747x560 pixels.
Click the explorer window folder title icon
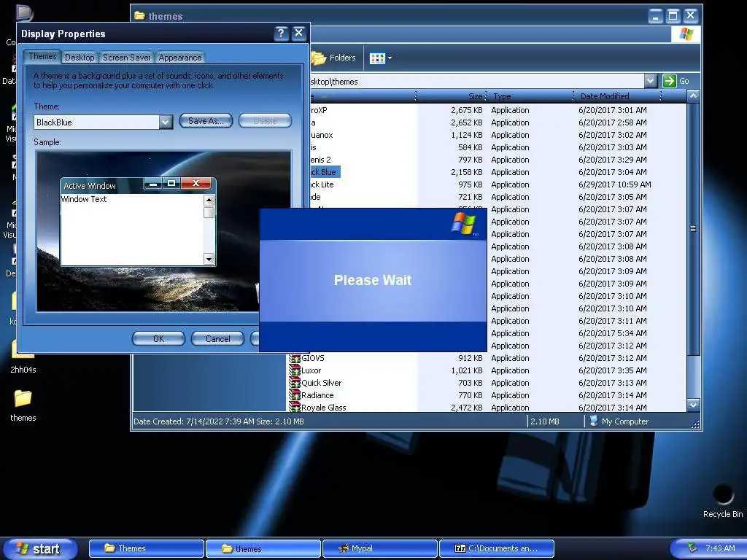coord(139,16)
